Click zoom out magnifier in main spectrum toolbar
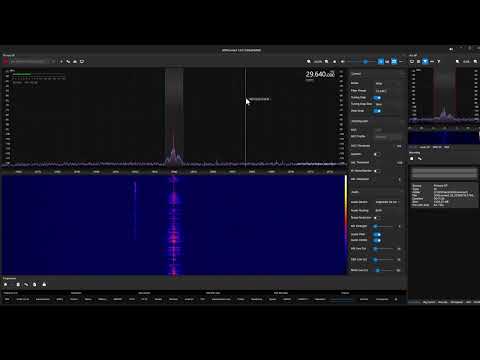 pyautogui.click(x=309, y=62)
